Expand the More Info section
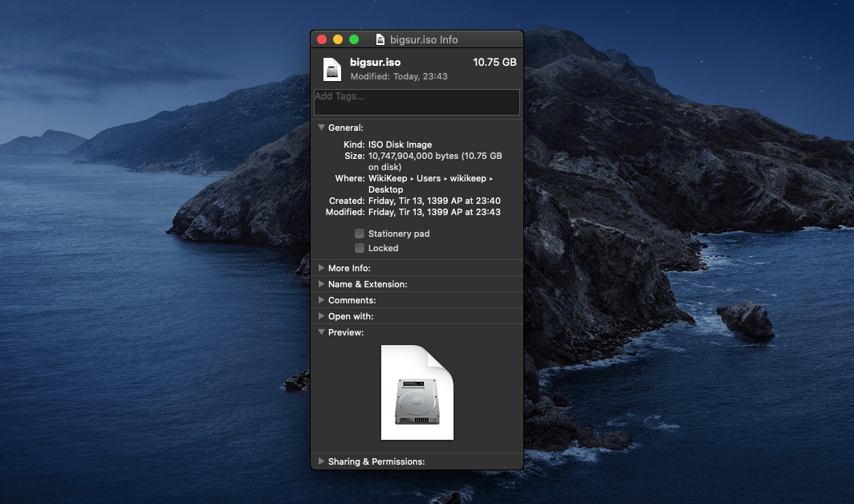The image size is (854, 504). tap(321, 268)
